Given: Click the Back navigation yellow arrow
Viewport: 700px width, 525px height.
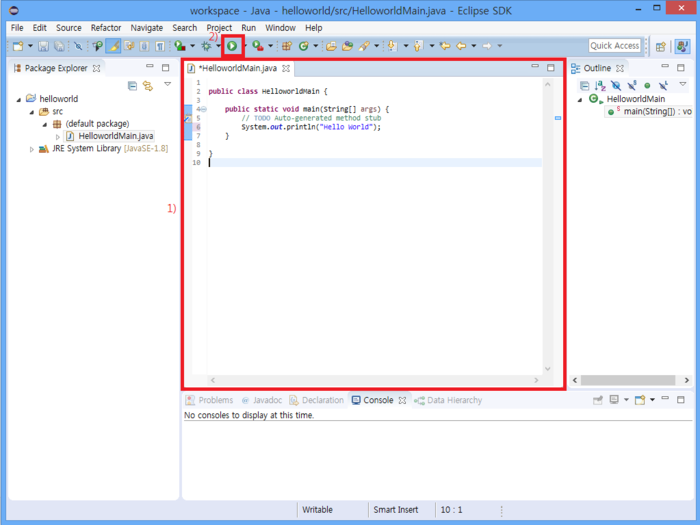Looking at the screenshot, I should coord(462,46).
